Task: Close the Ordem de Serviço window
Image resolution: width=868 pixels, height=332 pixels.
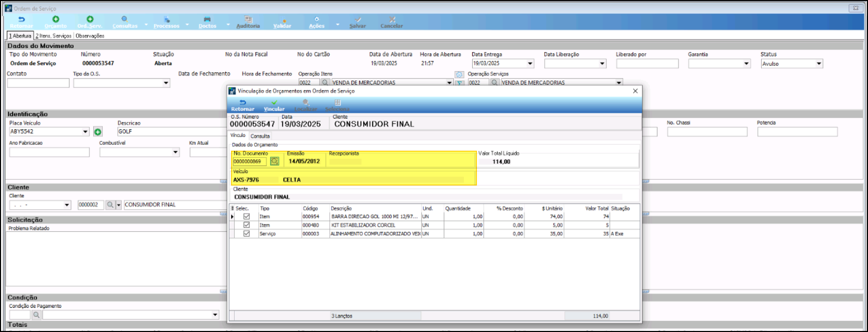Action: click(855, 8)
